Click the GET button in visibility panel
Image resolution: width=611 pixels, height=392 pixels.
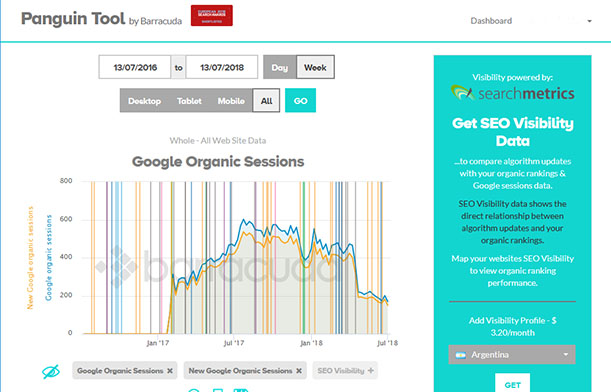pyautogui.click(x=512, y=383)
